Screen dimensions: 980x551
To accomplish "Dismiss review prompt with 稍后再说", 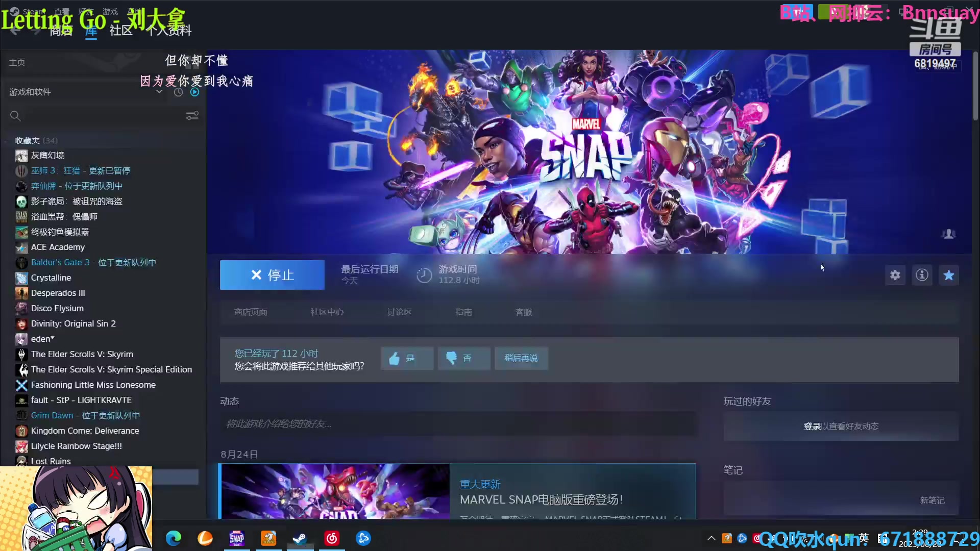I will pos(521,358).
